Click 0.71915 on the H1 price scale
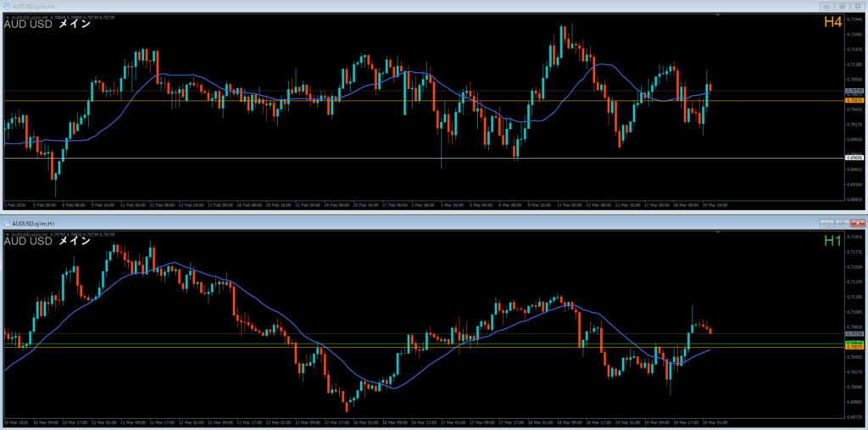Image resolution: width=868 pixels, height=430 pixels. point(855,237)
